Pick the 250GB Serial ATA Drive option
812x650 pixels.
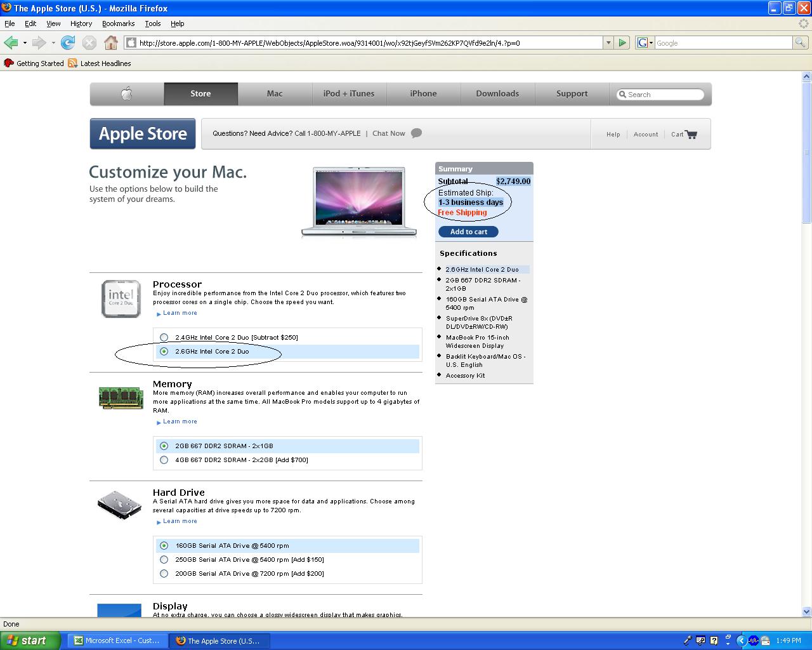164,559
